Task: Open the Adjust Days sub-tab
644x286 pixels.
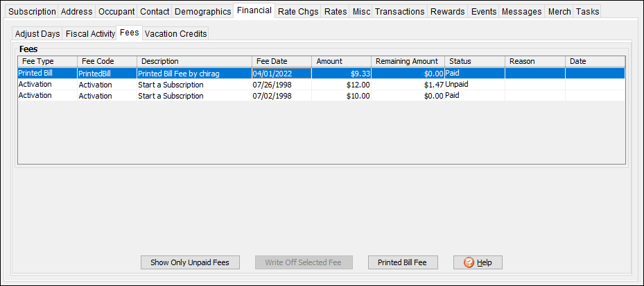Action: pos(37,33)
